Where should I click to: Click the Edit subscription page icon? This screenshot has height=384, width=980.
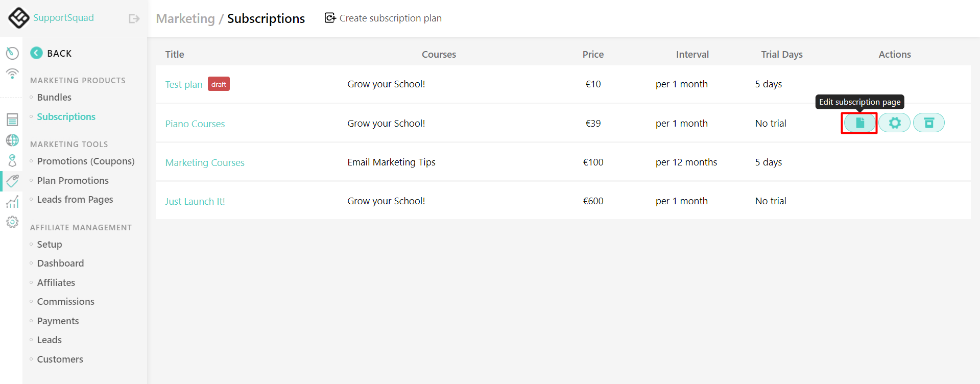tap(859, 123)
